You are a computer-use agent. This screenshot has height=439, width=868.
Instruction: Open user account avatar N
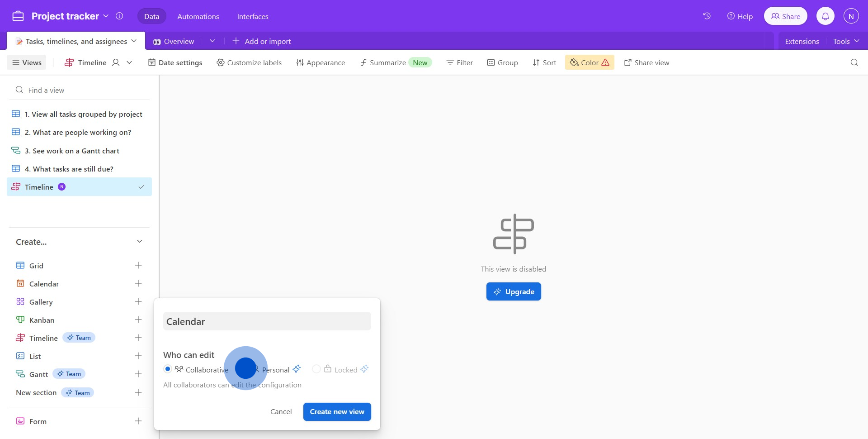[851, 16]
